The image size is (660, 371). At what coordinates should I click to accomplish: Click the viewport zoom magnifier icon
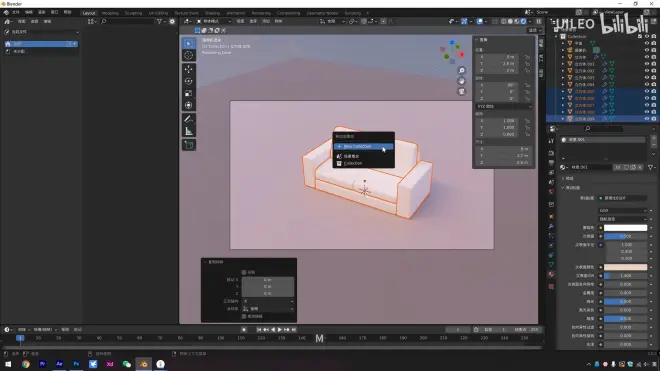coord(461,71)
